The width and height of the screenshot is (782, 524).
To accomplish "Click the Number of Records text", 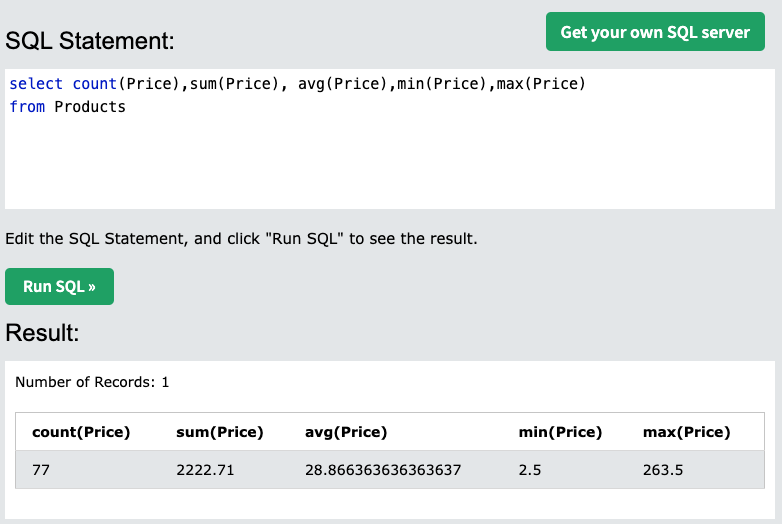I will [x=92, y=382].
